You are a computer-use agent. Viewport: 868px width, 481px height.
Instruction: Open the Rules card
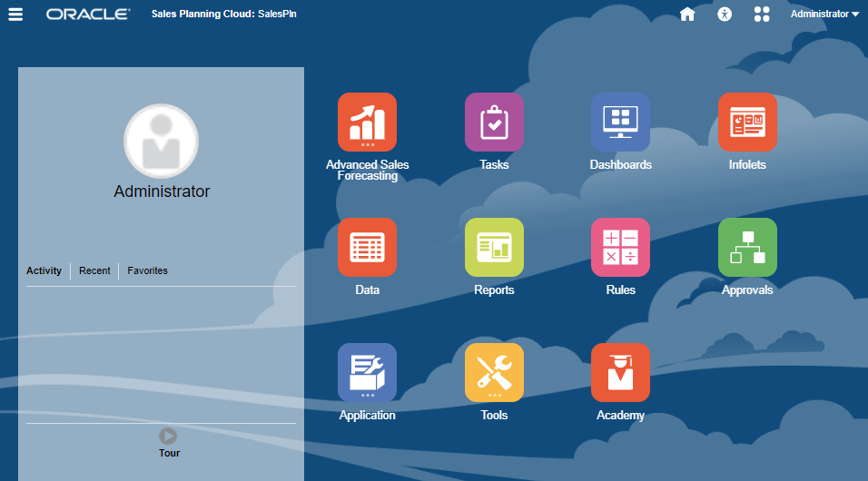click(x=620, y=247)
